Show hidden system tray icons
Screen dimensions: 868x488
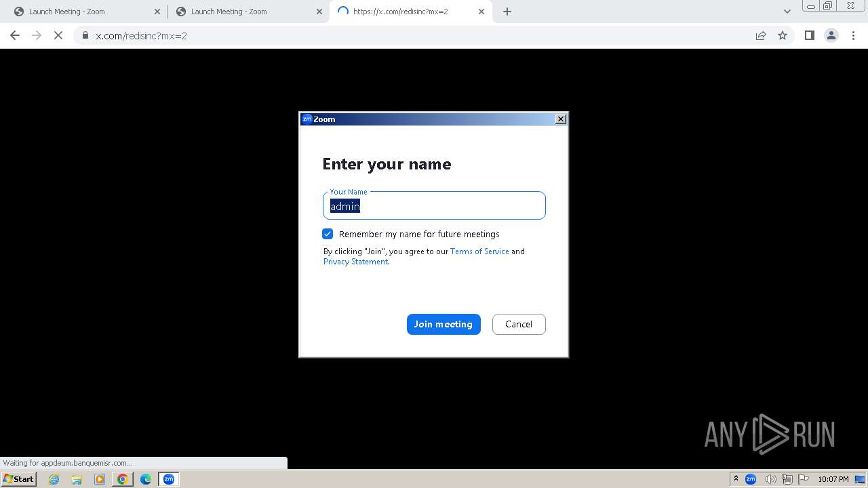736,479
